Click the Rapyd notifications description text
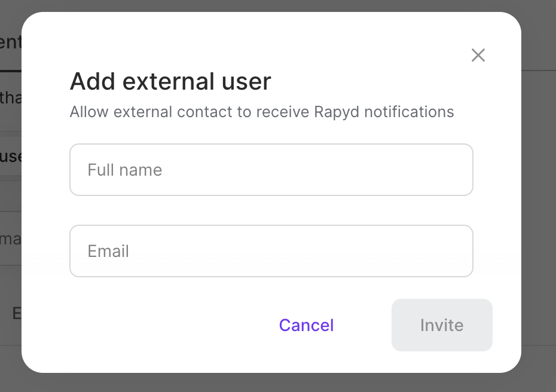556x392 pixels. coord(261,112)
